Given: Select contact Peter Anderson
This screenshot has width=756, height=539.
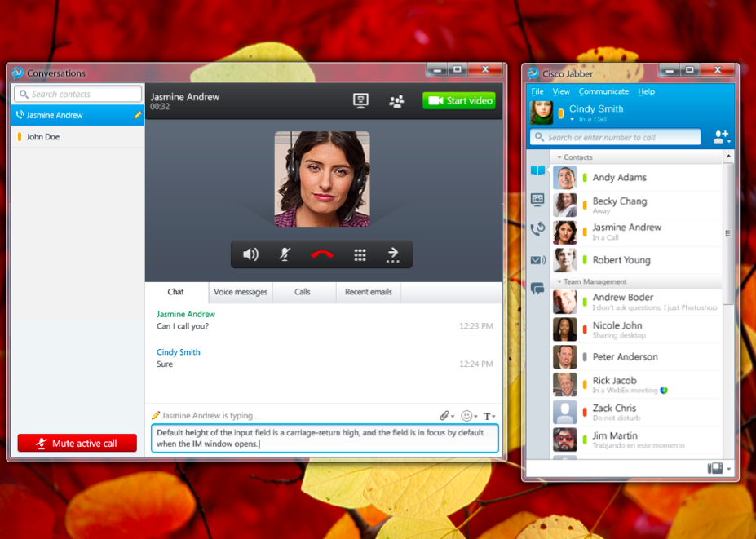Looking at the screenshot, I should 636,357.
